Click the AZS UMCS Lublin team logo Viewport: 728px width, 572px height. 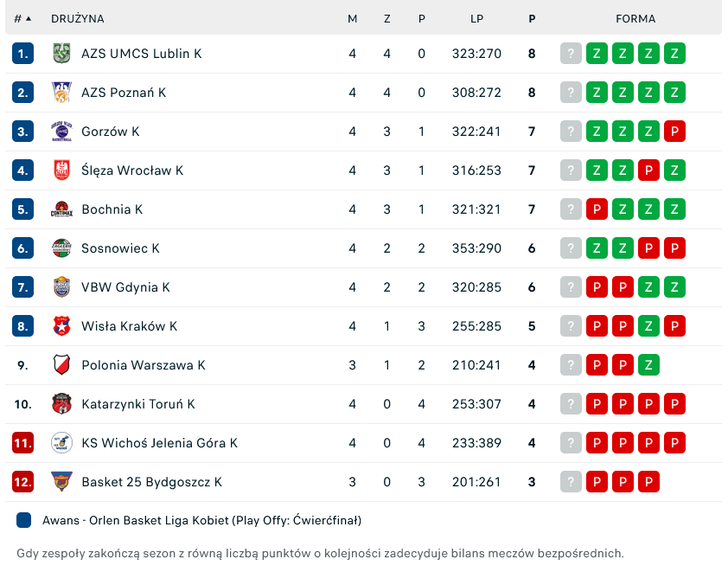[x=61, y=54]
